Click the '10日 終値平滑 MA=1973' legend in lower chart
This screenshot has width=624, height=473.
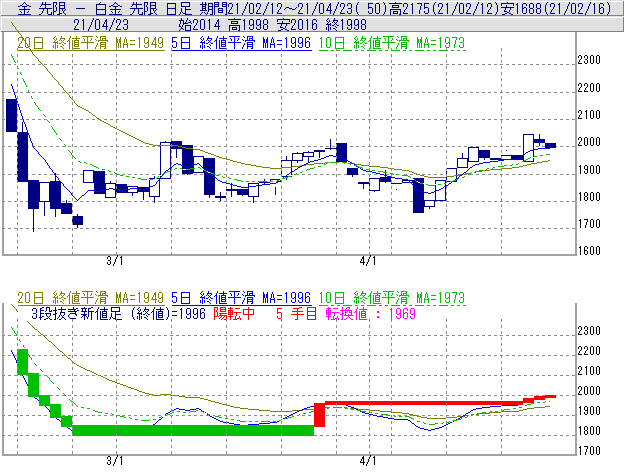click(x=392, y=298)
